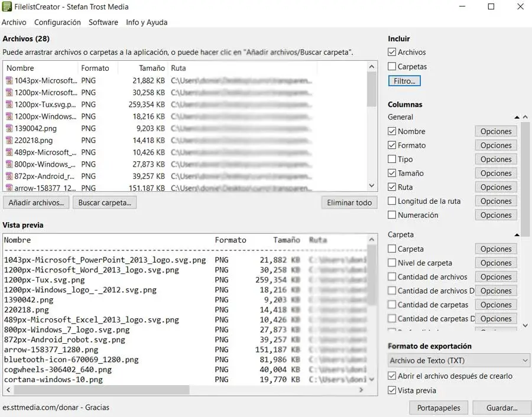Image resolution: width=532 pixels, height=417 pixels.
Task: Enable Cantidad de archivos checkbox
Action: coord(392,276)
